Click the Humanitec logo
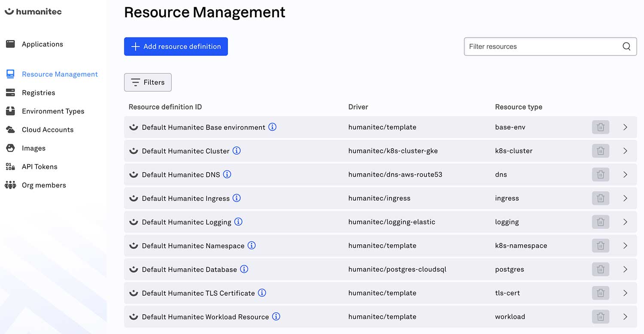Viewport: 644px width, 334px height. click(33, 12)
